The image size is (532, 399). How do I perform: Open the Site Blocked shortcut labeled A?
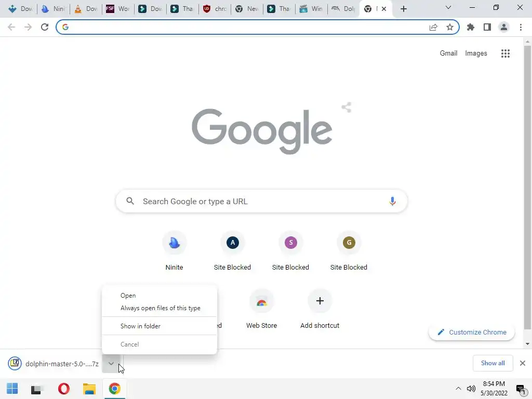click(x=232, y=251)
